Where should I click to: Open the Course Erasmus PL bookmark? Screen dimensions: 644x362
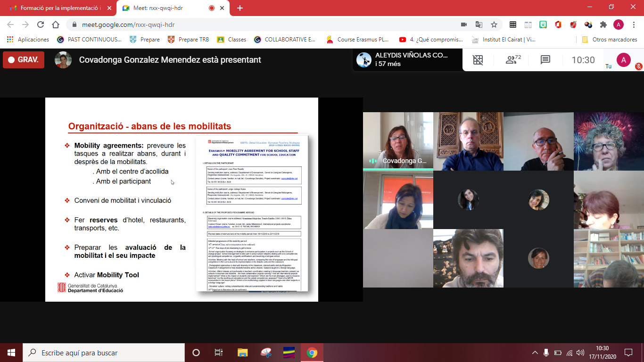click(357, 40)
